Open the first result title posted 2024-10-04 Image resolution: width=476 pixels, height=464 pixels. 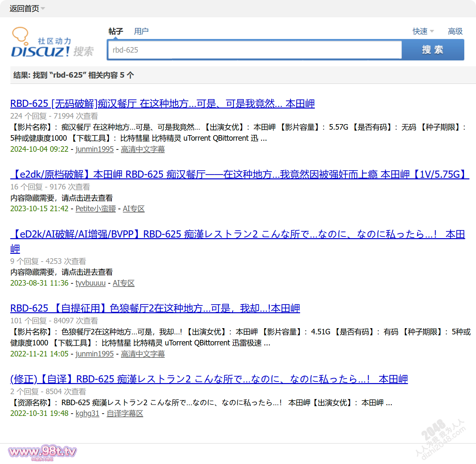point(162,104)
